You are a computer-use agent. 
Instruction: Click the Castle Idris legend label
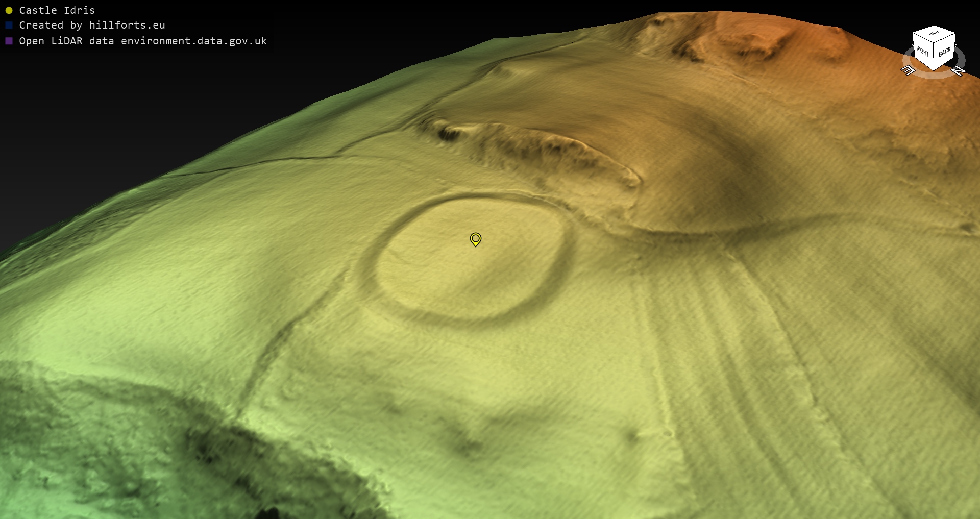[x=57, y=10]
